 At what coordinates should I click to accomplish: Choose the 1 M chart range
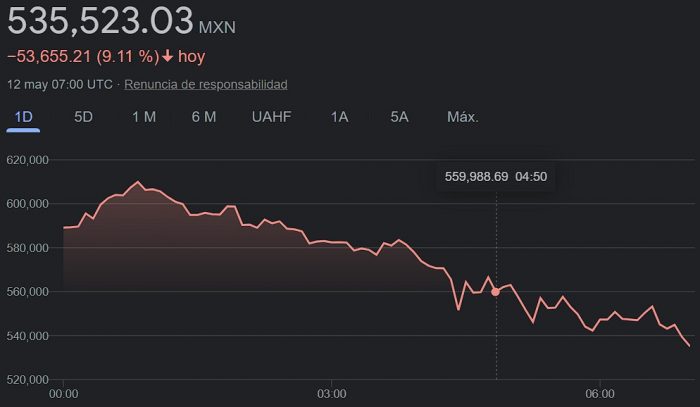144,117
